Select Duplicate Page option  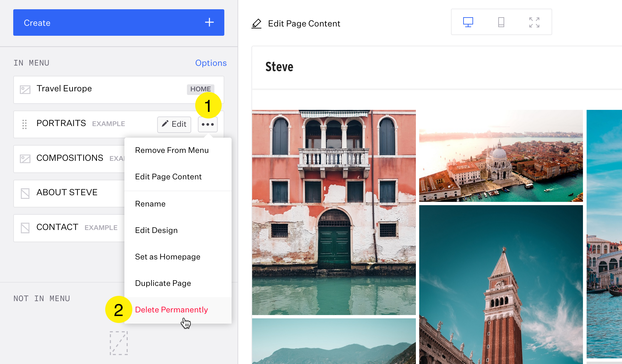point(163,283)
